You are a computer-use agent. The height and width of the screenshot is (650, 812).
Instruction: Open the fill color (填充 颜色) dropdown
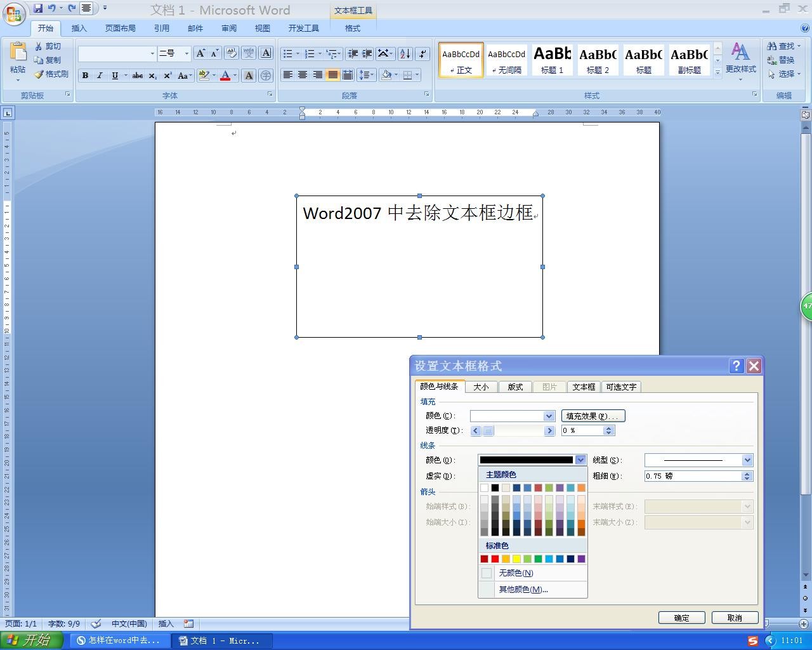[x=549, y=416]
